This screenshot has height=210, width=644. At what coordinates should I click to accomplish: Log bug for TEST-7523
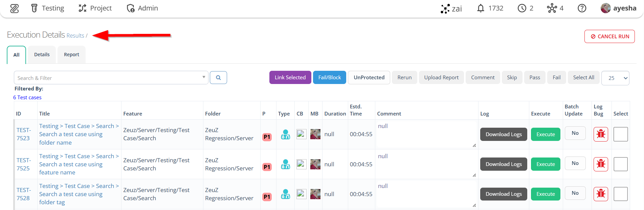pos(601,134)
